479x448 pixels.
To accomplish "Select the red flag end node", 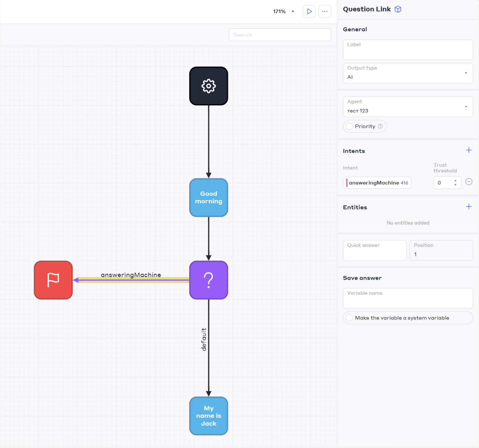I will coord(53,280).
